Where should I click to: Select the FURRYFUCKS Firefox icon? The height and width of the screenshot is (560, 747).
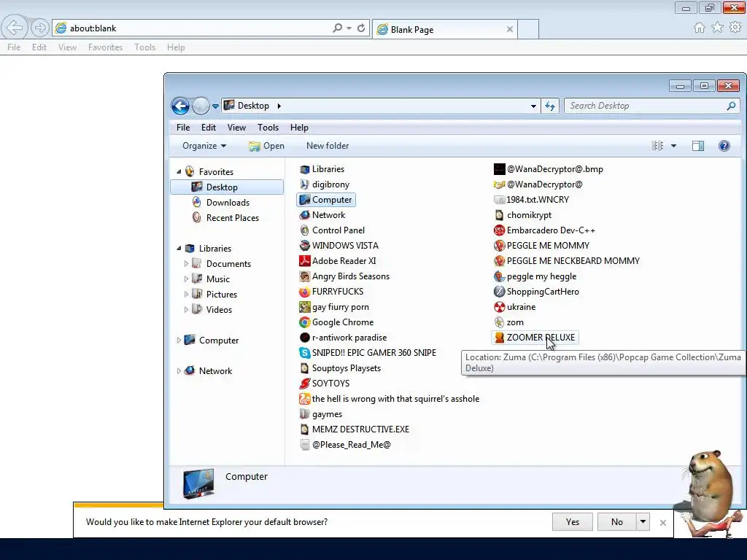tap(304, 292)
